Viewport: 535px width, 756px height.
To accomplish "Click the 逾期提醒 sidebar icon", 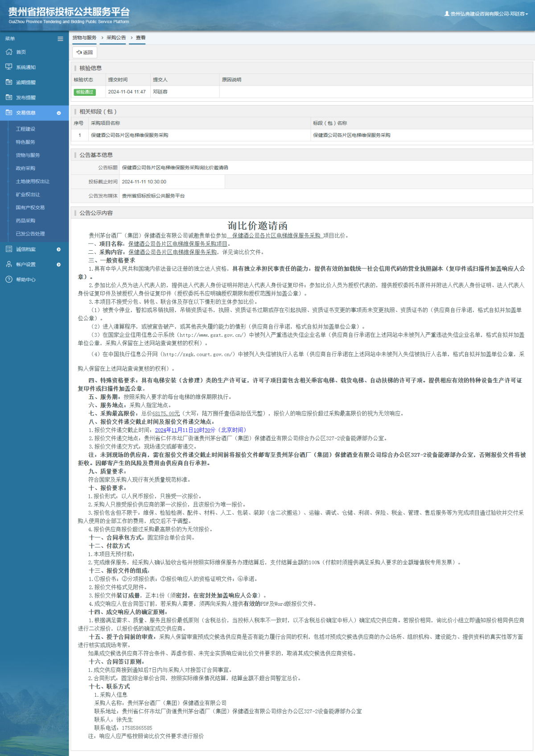I will 9,82.
